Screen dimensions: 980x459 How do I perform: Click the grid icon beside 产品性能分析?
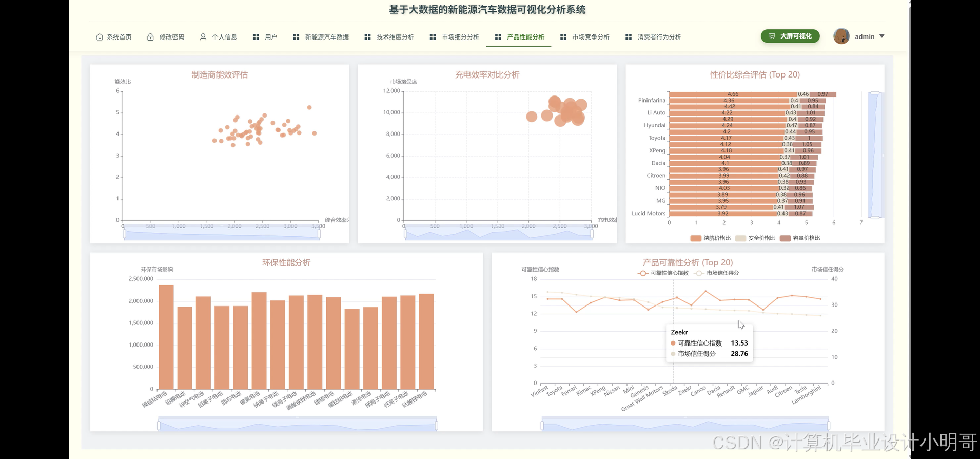[x=498, y=37]
